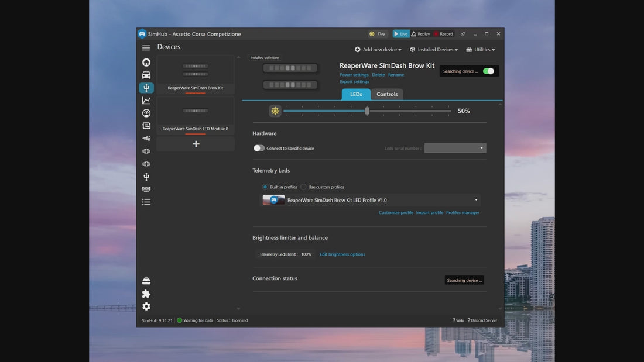Click Import profile link
644x362 pixels.
(x=430, y=213)
